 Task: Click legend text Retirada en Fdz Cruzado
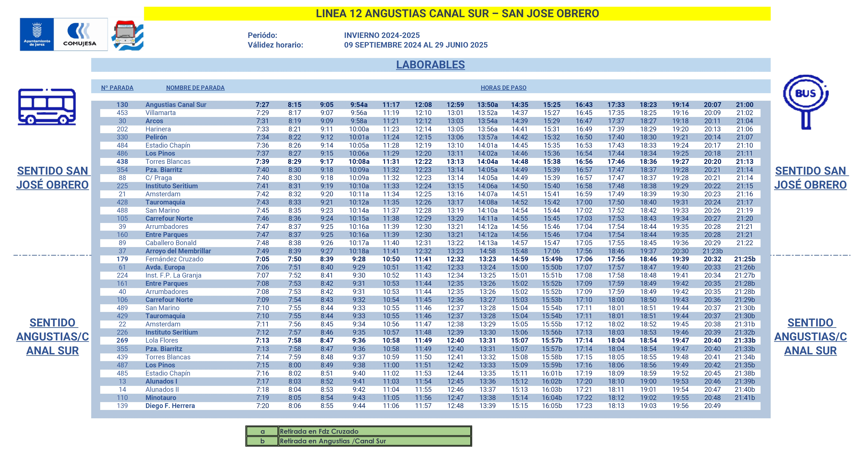pos(319,431)
